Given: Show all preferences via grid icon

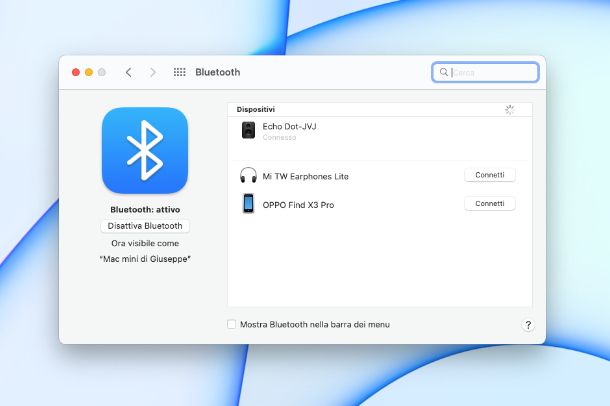Looking at the screenshot, I should coord(179,72).
